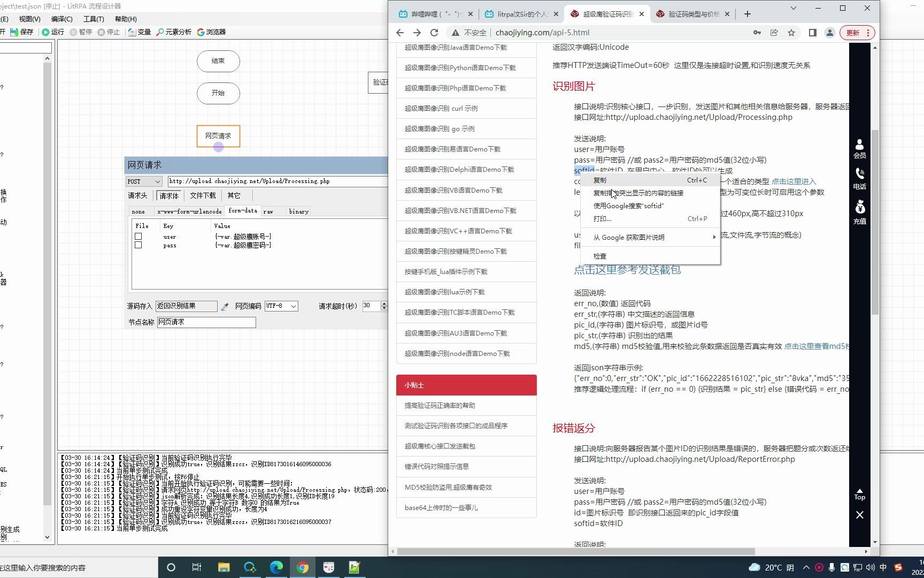Tick the File checkbox in the pass row
The width and height of the screenshot is (924, 578).
[138, 245]
